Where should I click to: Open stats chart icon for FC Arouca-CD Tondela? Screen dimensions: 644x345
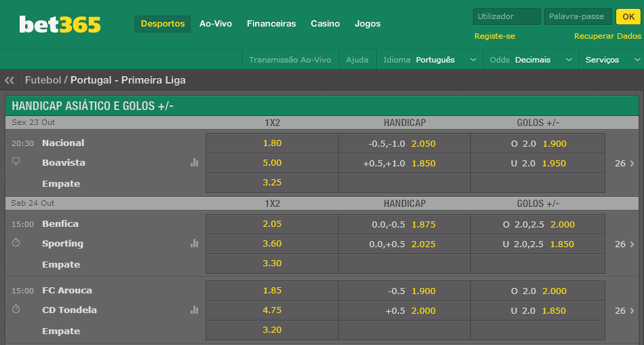(194, 310)
